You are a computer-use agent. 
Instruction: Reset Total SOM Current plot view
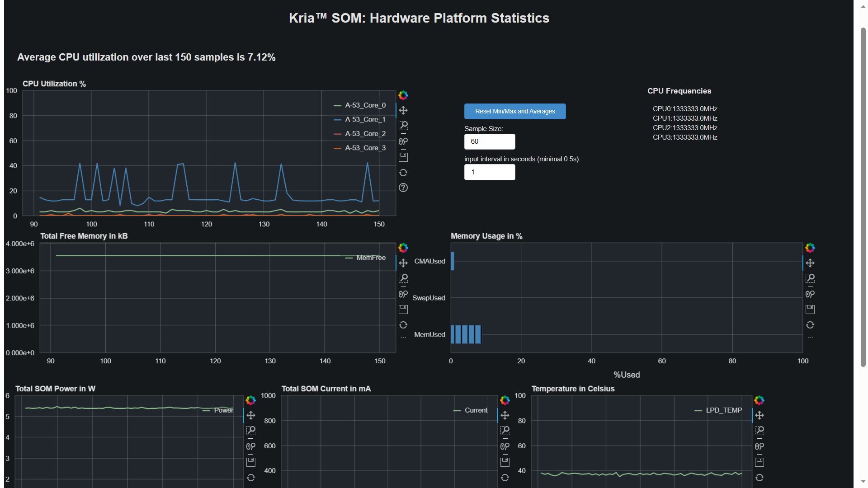coord(505,478)
